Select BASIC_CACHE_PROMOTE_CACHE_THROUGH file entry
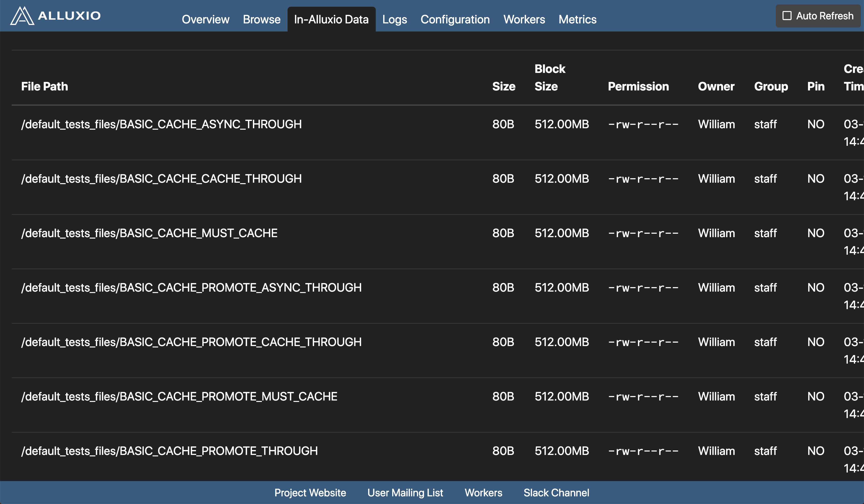The height and width of the screenshot is (504, 864). point(191,342)
